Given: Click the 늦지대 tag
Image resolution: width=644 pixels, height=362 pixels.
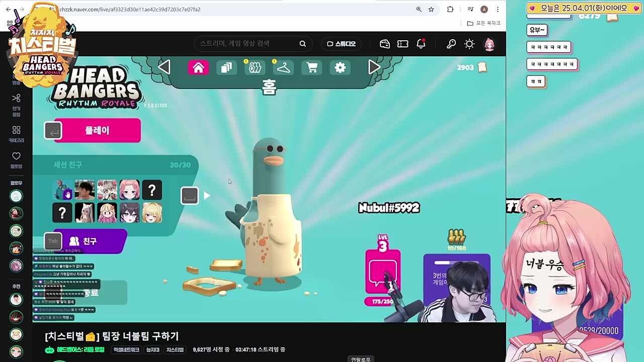Looking at the screenshot, I should coord(152,350).
